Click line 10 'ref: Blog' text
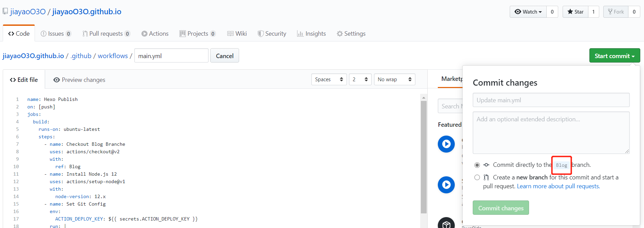Screen dimensions: 644x228 click(x=68, y=166)
